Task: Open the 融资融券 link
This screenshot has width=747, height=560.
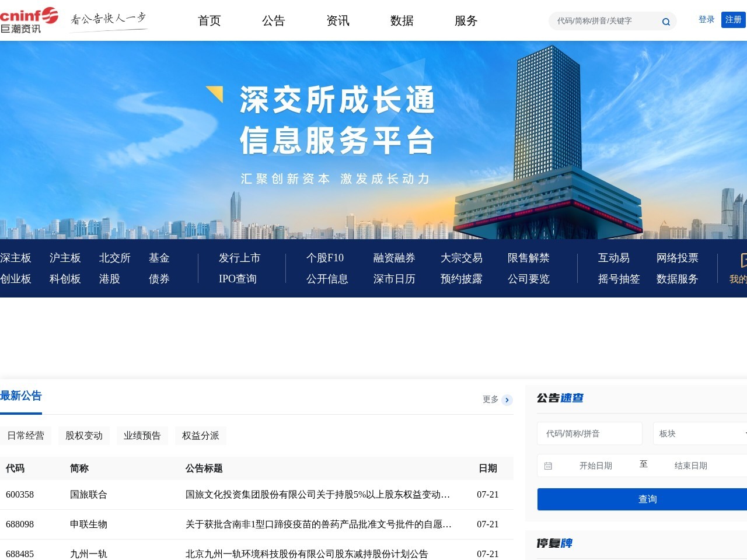Action: coord(395,258)
